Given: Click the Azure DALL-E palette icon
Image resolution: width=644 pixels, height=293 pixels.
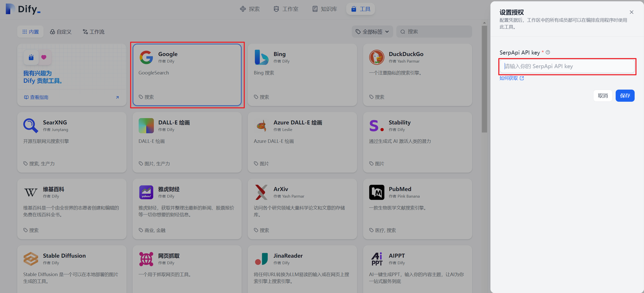Looking at the screenshot, I should [262, 126].
